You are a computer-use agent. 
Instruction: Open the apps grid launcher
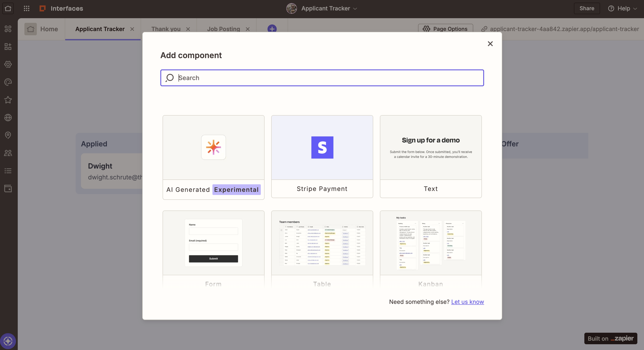pyautogui.click(x=26, y=8)
